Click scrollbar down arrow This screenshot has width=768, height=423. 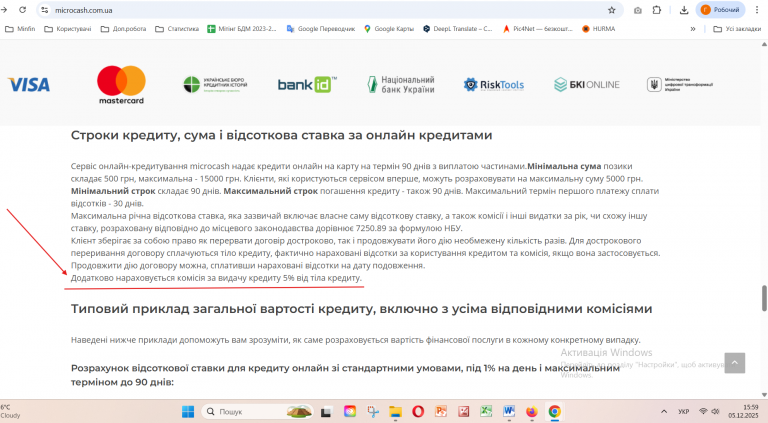764,395
